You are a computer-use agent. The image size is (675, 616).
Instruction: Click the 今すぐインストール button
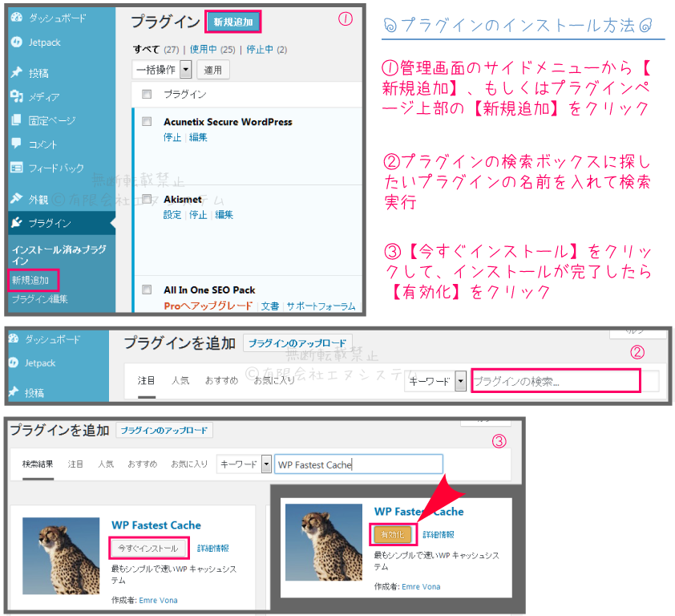click(148, 548)
